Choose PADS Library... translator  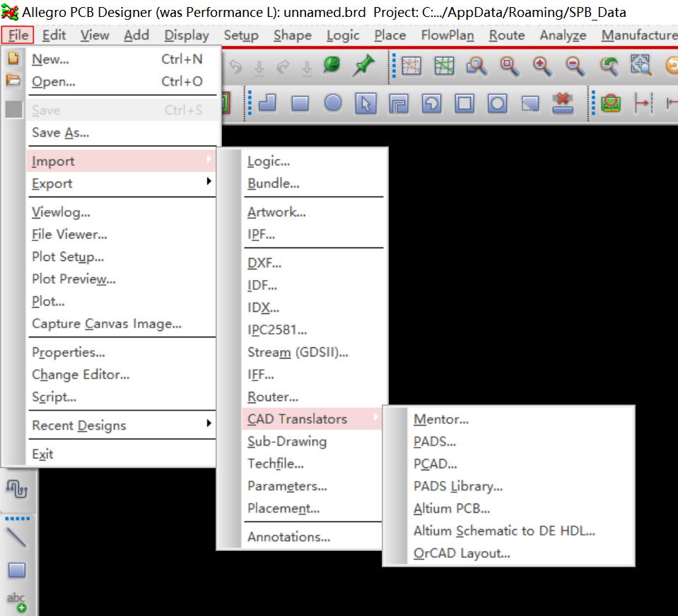(x=520, y=486)
